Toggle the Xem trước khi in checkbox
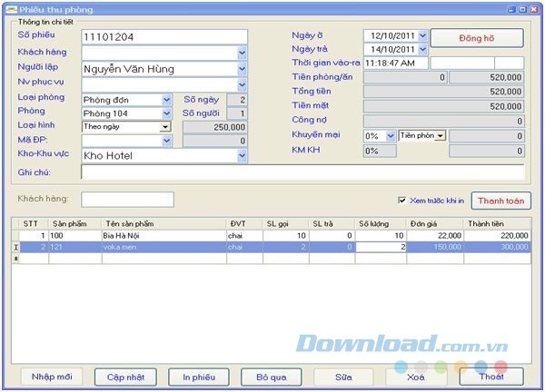This screenshot has height=392, width=545. point(402,201)
